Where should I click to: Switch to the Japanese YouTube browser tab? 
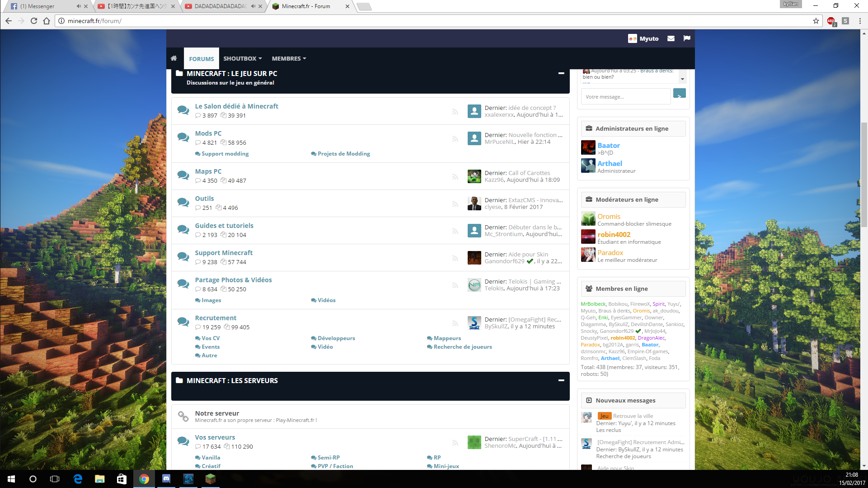pos(136,6)
